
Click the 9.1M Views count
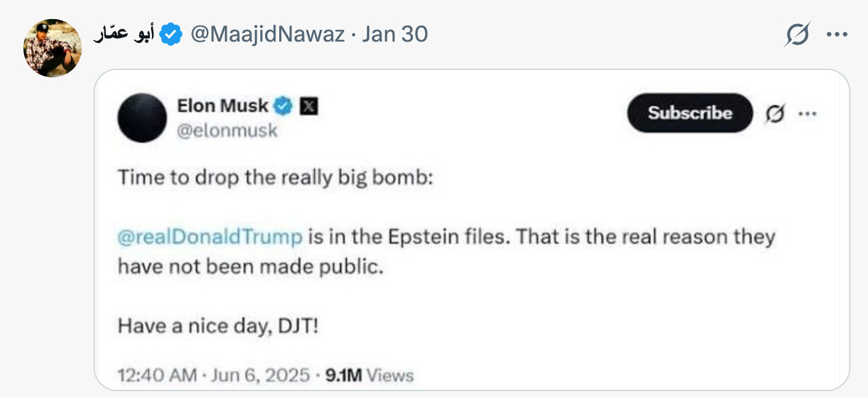point(369,375)
